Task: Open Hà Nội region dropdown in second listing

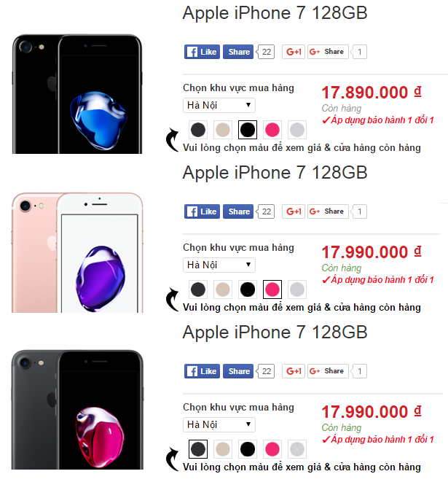Action: pos(219,265)
